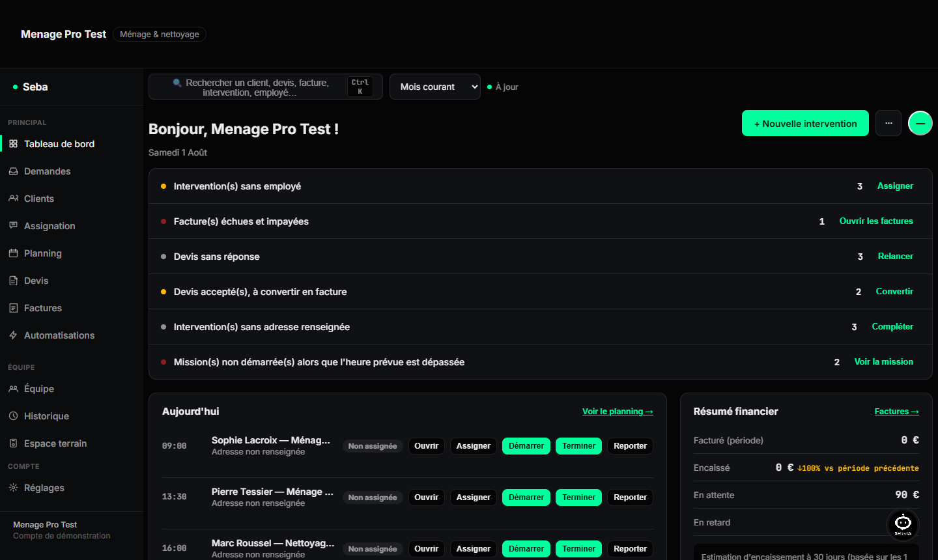
Task: Open Tableau de bord grid icon
Action: coord(13,144)
